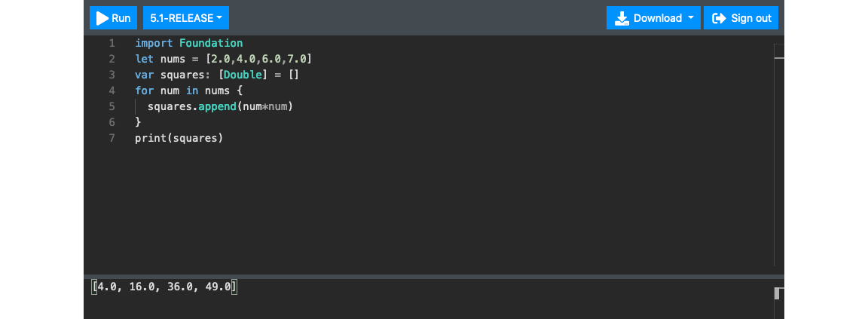Click the divider between editor and output
The height and width of the screenshot is (319, 868).
point(434,276)
